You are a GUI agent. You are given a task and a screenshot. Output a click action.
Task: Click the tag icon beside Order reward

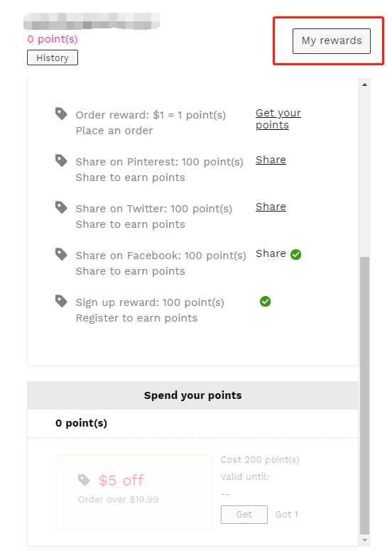pos(61,114)
